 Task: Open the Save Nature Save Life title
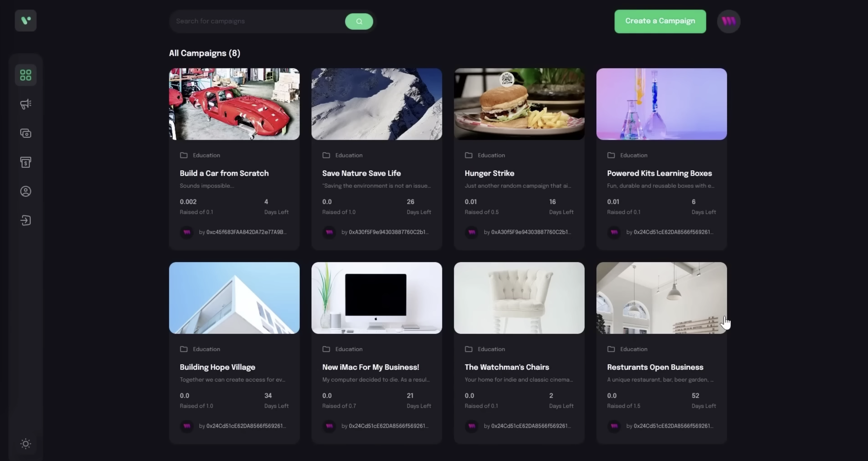point(361,173)
